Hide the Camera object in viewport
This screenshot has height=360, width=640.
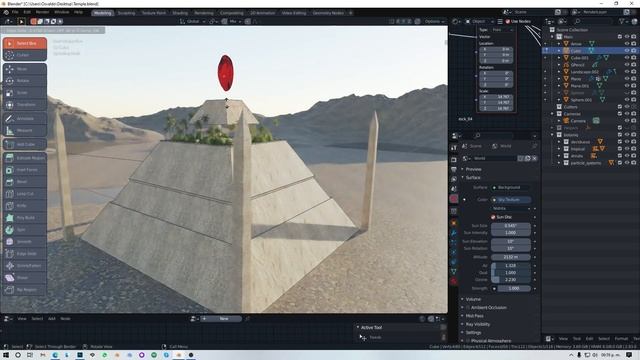[627, 121]
